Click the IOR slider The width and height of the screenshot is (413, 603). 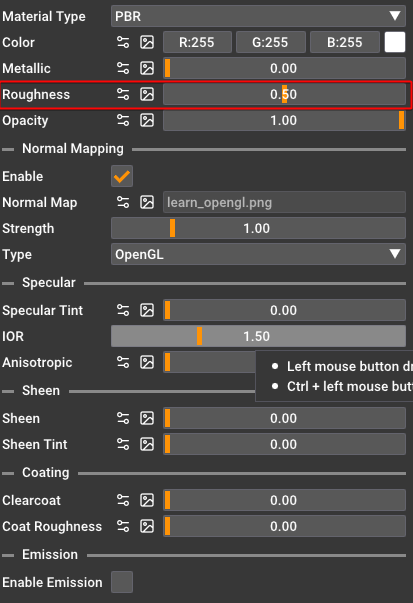pos(258,336)
